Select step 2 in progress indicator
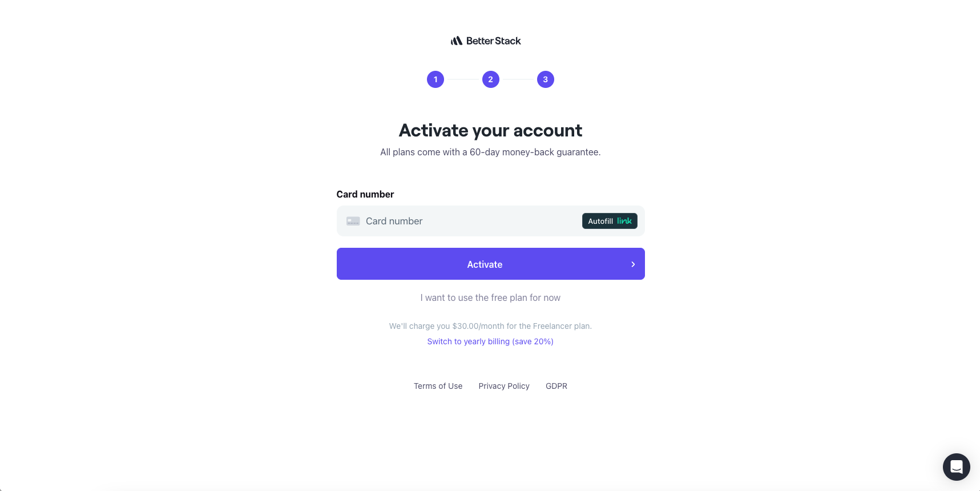This screenshot has width=980, height=491. [491, 79]
